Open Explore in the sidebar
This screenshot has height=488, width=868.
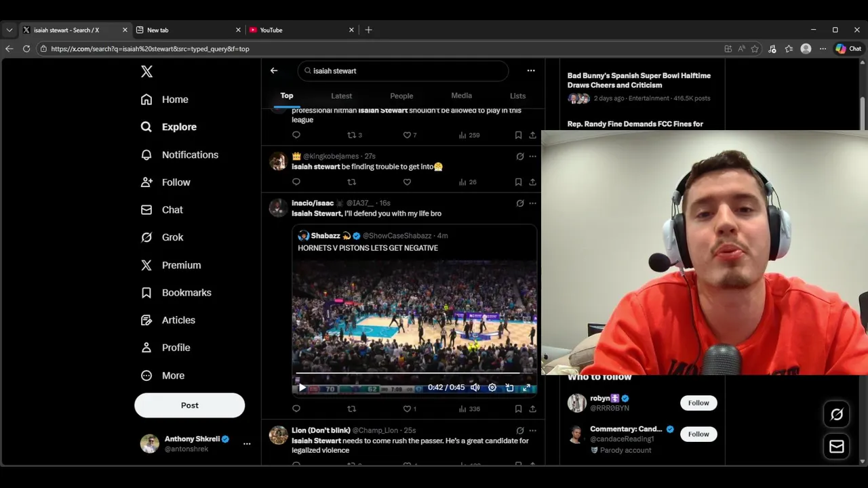tap(168, 127)
